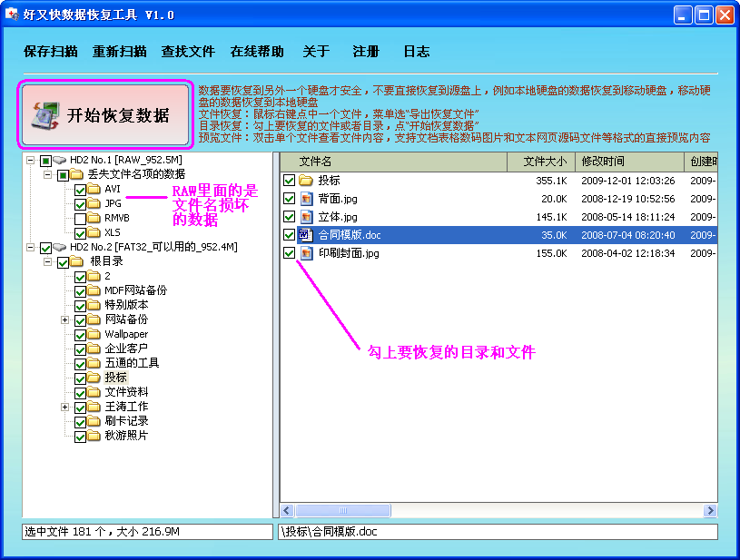Click the 王涛工作 folder icon

coord(94,407)
